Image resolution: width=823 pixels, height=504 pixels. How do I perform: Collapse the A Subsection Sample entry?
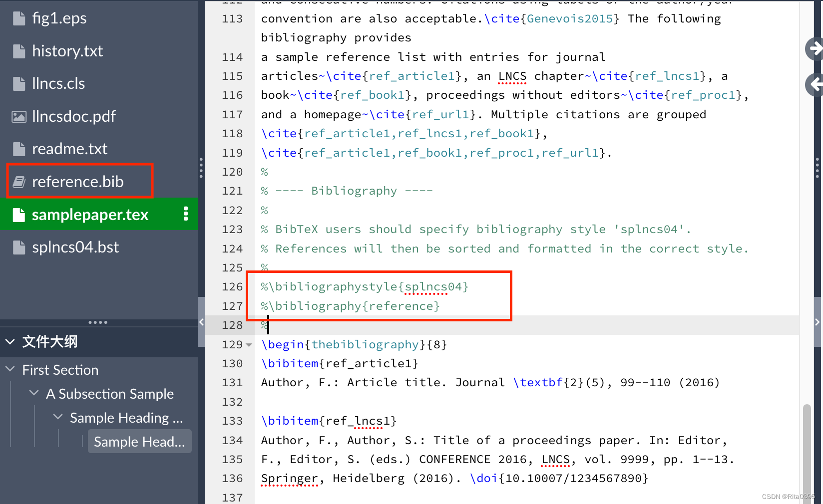point(33,393)
